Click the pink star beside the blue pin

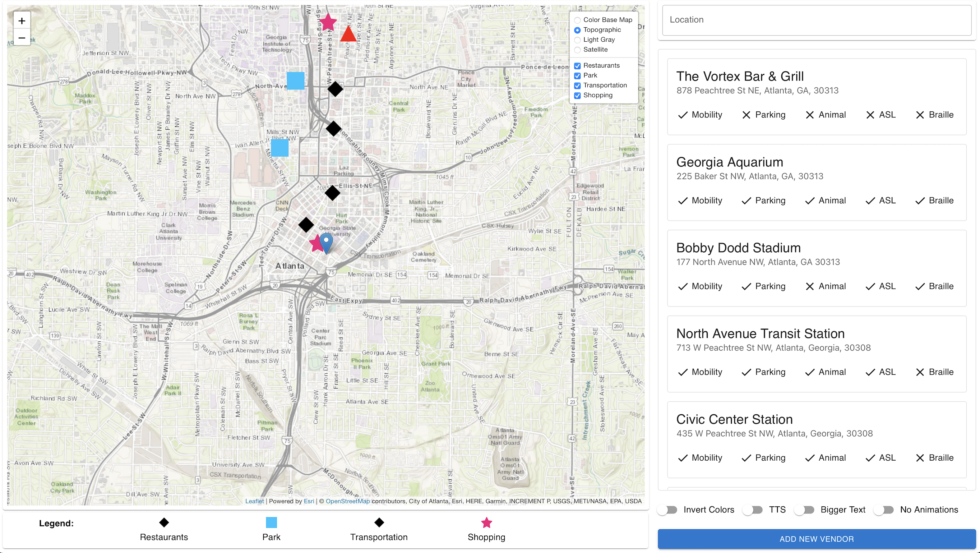(x=316, y=243)
